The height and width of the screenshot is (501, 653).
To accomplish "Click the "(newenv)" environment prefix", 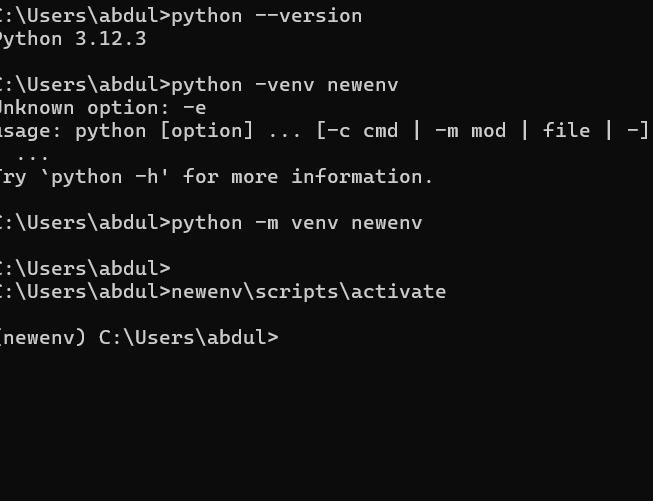I will [43, 338].
